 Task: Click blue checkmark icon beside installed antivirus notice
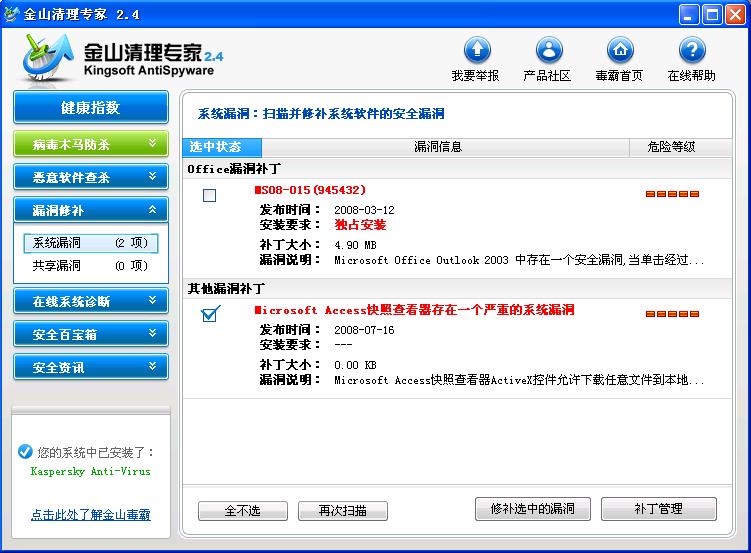pos(25,451)
